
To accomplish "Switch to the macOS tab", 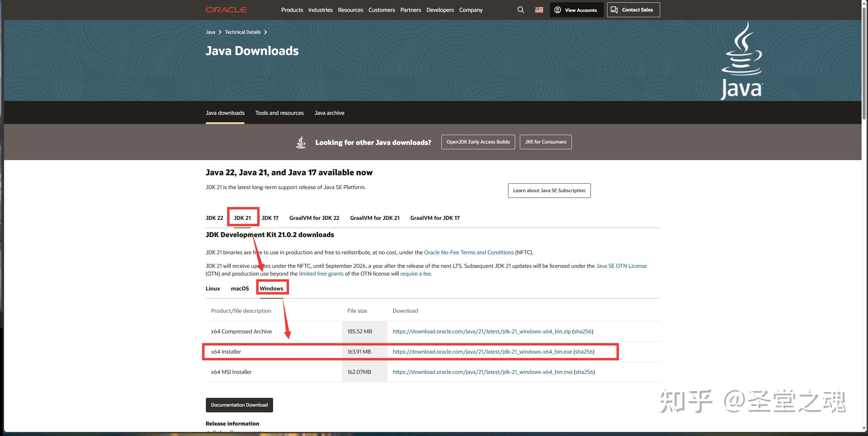I will click(x=240, y=288).
